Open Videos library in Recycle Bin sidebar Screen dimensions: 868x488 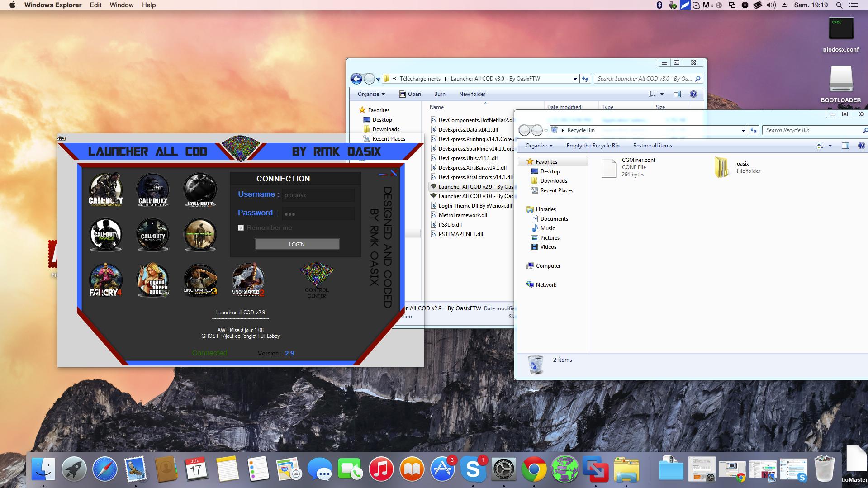point(544,247)
